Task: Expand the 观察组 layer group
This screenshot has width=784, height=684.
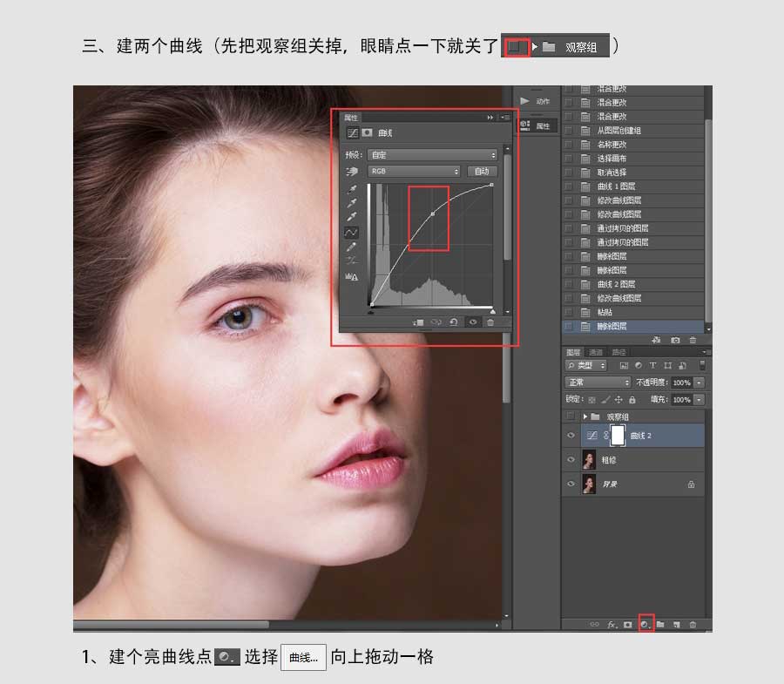Action: [585, 417]
